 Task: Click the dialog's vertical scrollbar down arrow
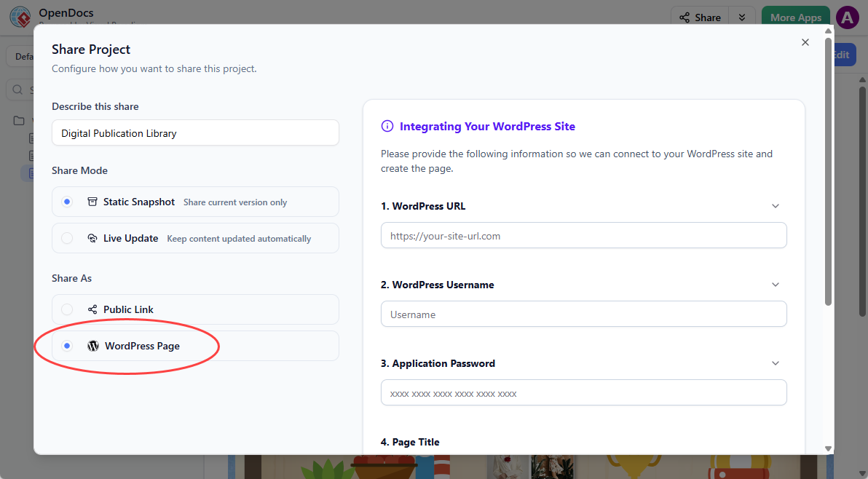coord(828,448)
